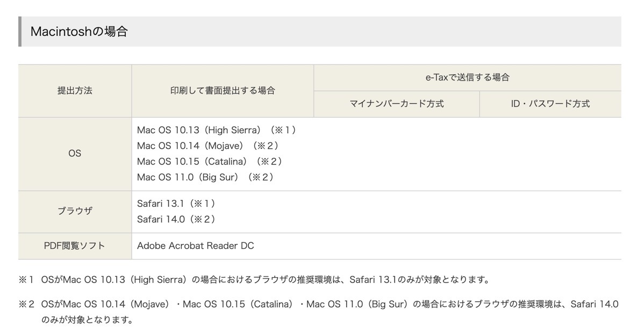Click the Macintoshの場合 section heading

(x=79, y=32)
